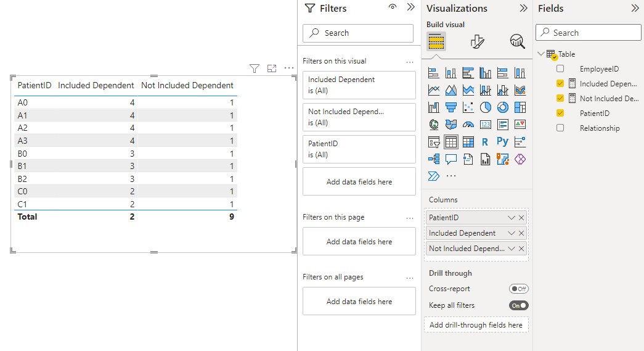This screenshot has width=644, height=351.
Task: Remove PatientID from Columns
Action: [521, 218]
